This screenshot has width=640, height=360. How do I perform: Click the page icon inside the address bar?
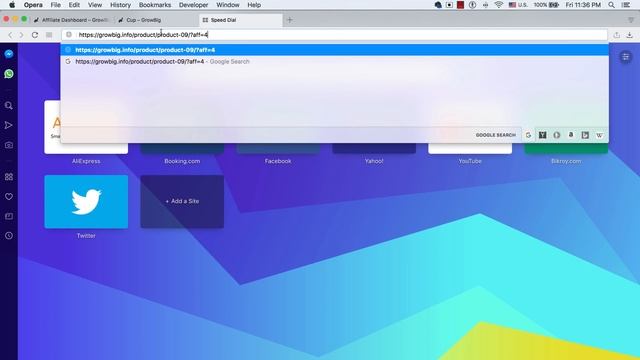(x=69, y=35)
